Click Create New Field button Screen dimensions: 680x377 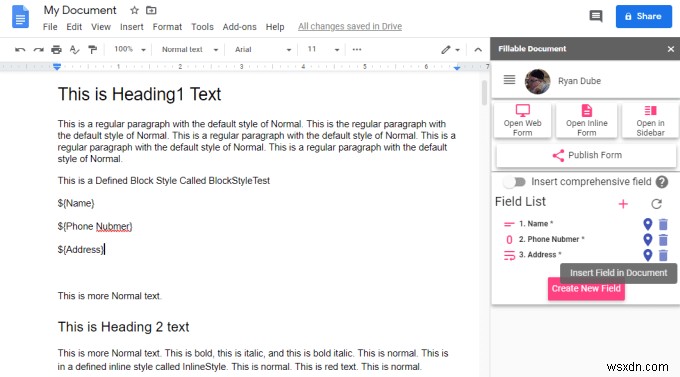pyautogui.click(x=586, y=289)
